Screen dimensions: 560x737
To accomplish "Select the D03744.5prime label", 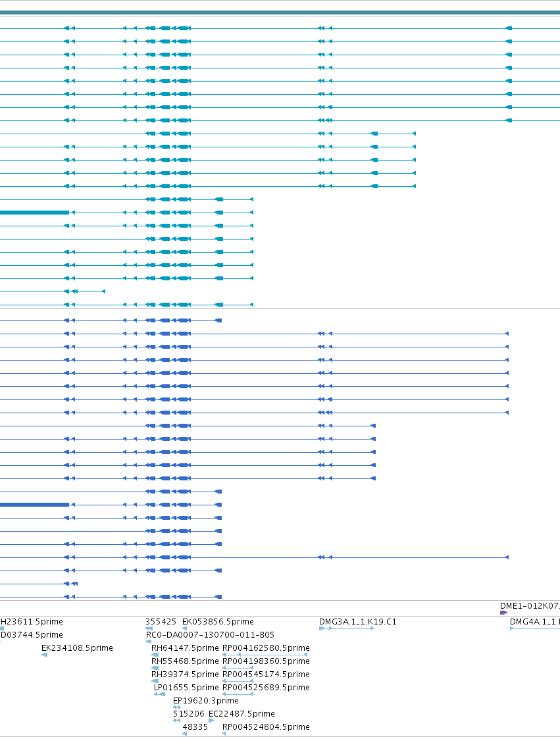I will click(x=32, y=634).
